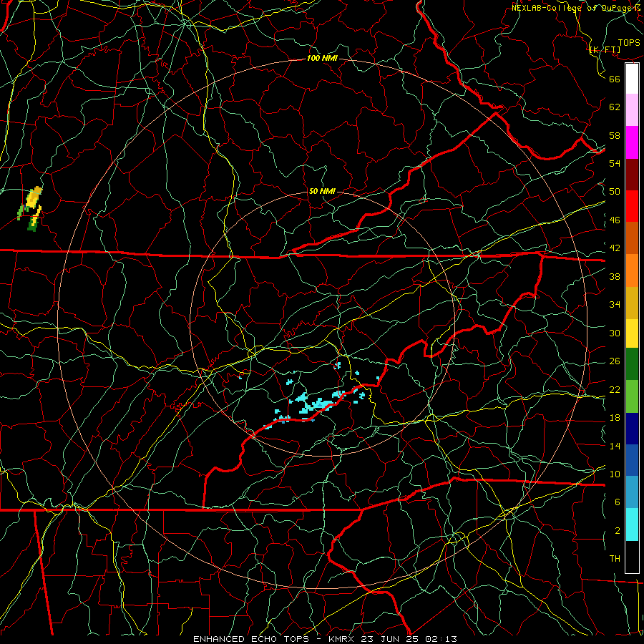Click the "34" scale label
644x644 pixels.
(615, 304)
